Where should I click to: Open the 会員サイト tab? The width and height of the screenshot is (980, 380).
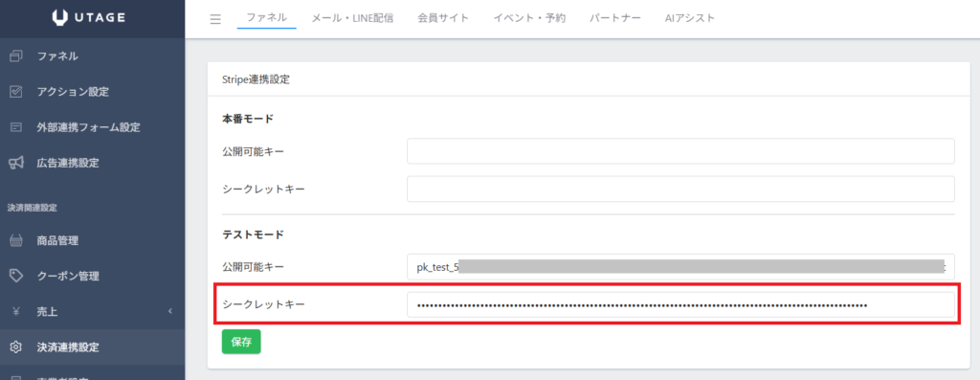443,18
